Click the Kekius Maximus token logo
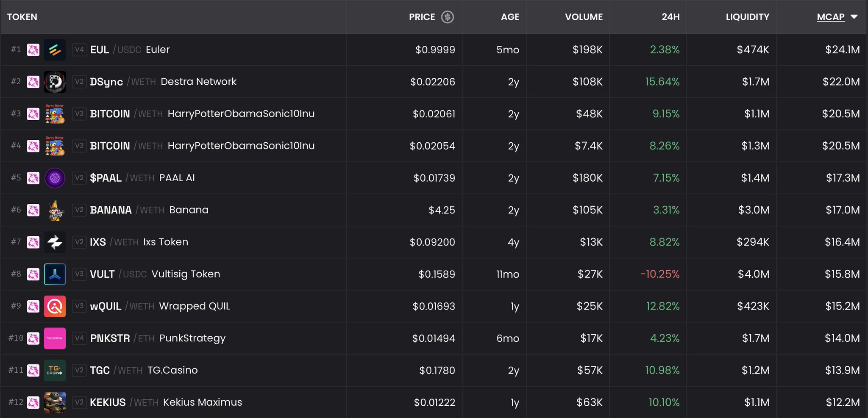 pyautogui.click(x=55, y=402)
